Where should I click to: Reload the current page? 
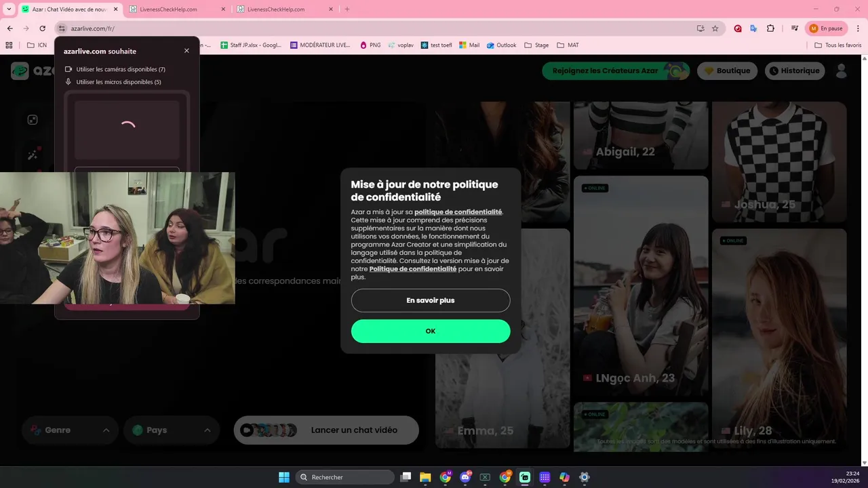pos(42,28)
